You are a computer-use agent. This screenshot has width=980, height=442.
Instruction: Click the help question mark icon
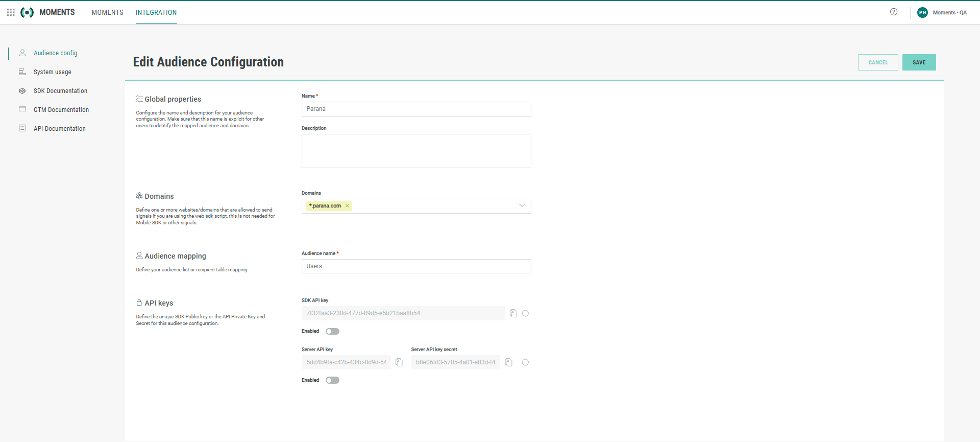[894, 12]
